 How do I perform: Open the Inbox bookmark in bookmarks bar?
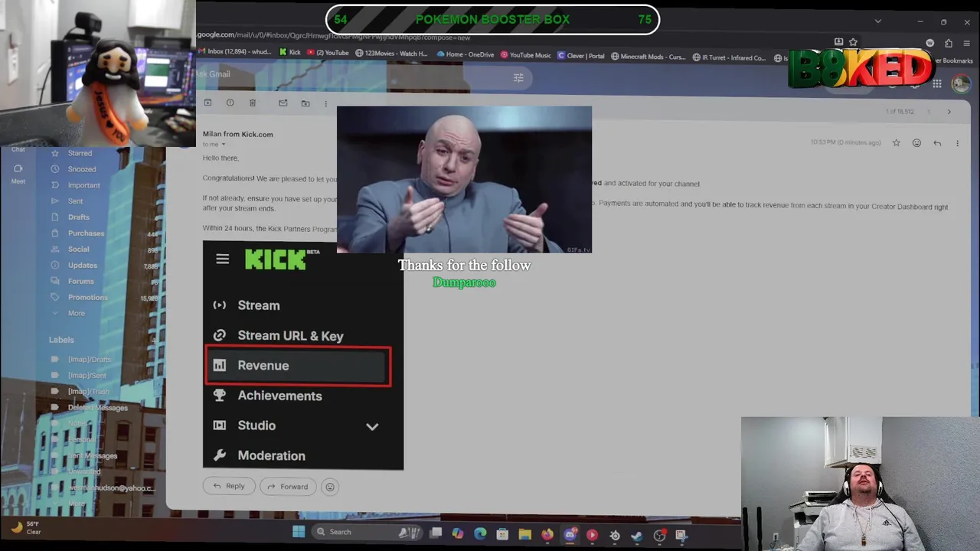[235, 52]
